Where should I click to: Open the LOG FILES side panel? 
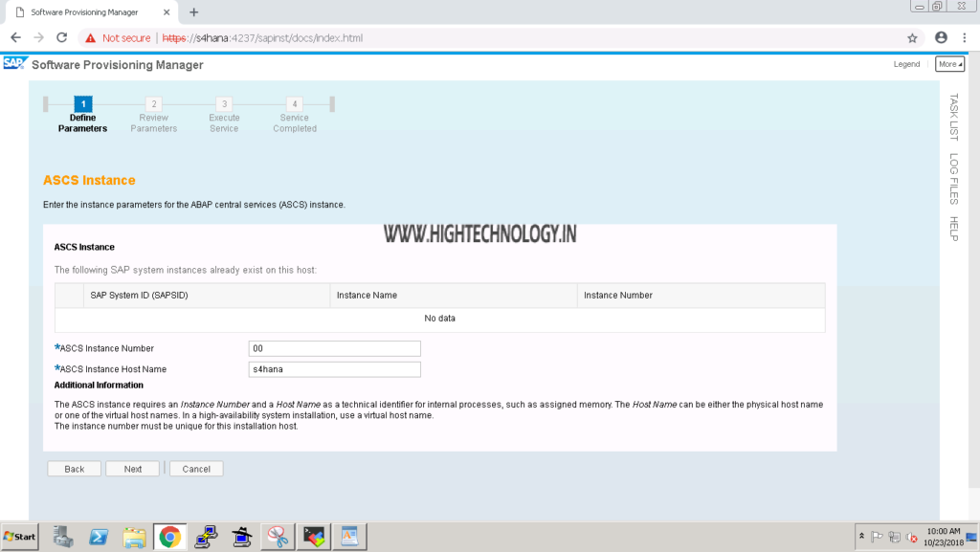pos(954,179)
